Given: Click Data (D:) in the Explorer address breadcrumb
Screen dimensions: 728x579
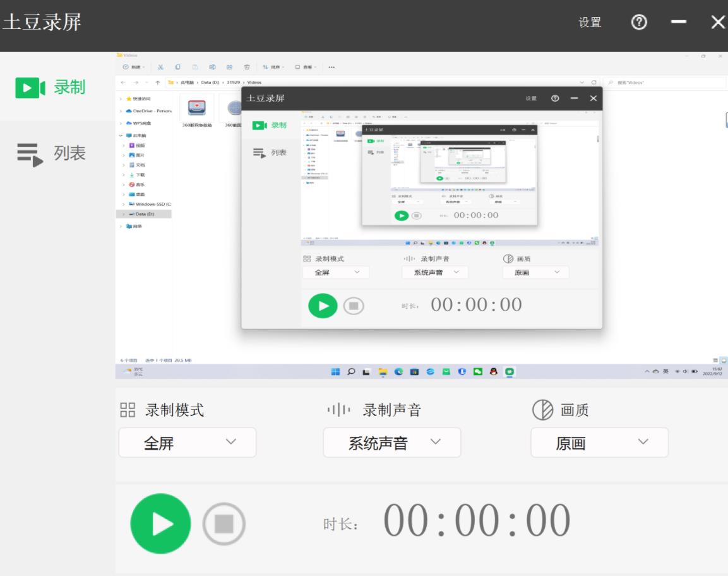Looking at the screenshot, I should (210, 82).
